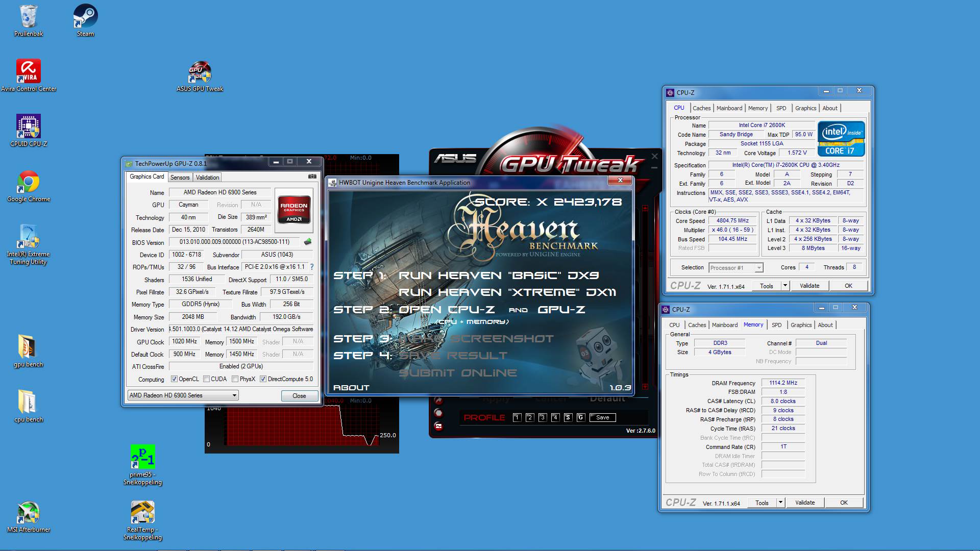Open the AMD Radeon HD 6900 Series dropdown
The height and width of the screenshot is (551, 980).
(x=183, y=395)
